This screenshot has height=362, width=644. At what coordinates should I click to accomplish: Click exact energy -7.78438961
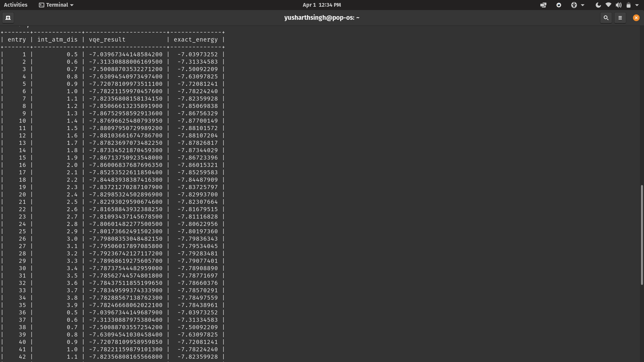(198, 305)
